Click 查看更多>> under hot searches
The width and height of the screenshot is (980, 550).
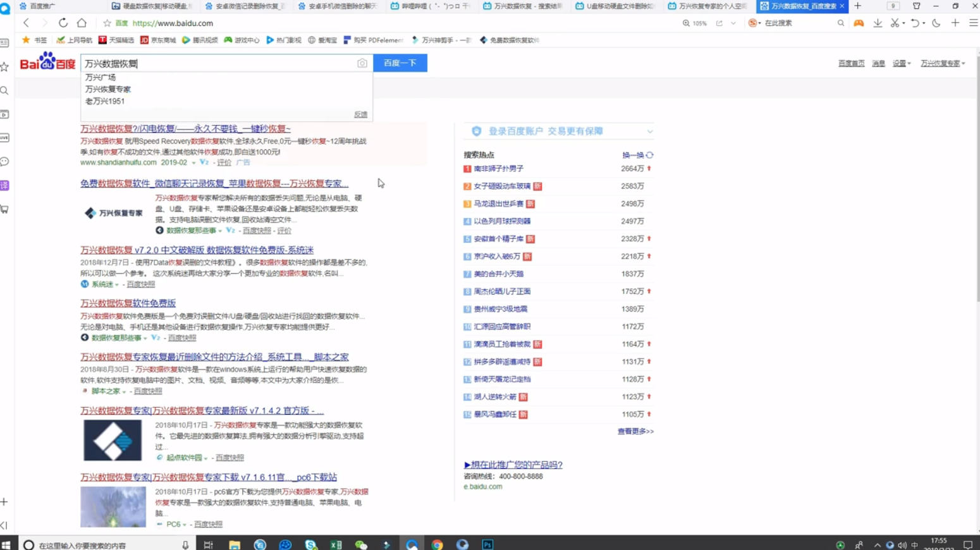tap(635, 431)
